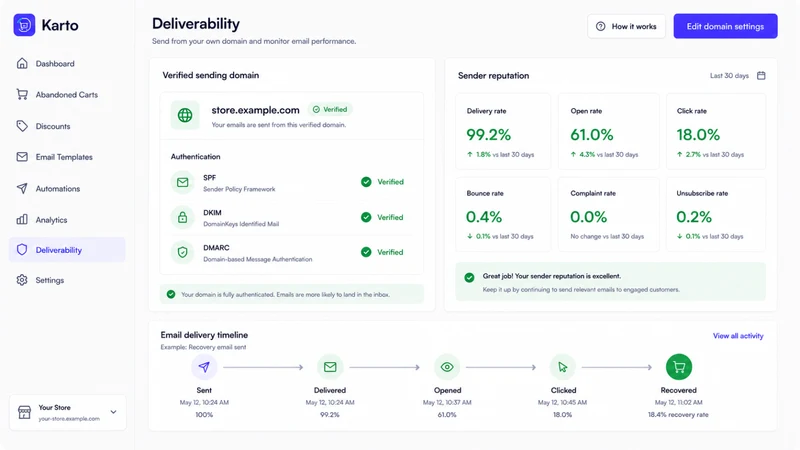Click the Recovered step cart icon
Screen dimensions: 800x450
point(679,367)
